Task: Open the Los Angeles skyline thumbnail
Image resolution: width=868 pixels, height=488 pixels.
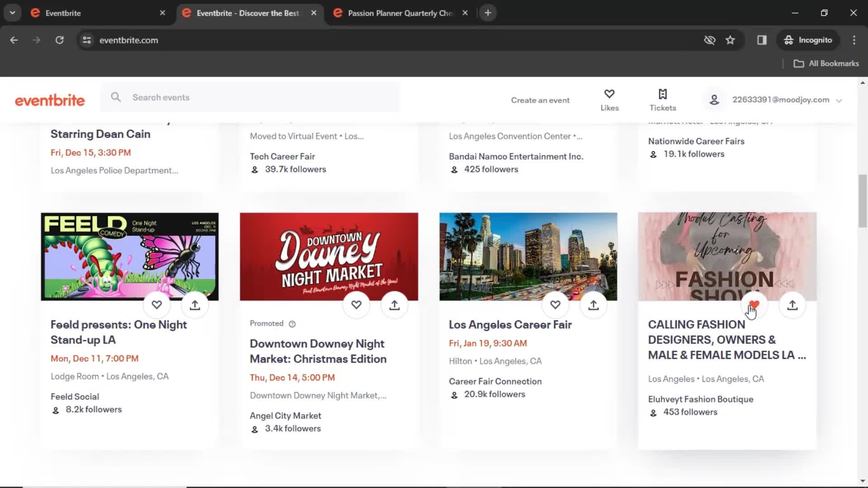Action: pyautogui.click(x=528, y=256)
